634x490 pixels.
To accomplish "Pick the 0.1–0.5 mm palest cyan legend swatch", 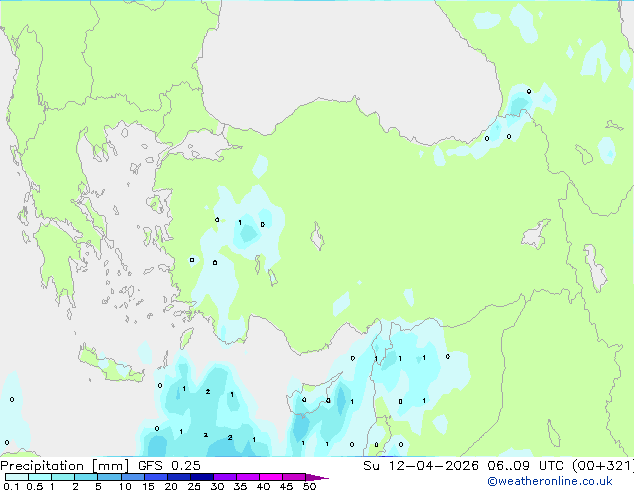I will [17, 477].
